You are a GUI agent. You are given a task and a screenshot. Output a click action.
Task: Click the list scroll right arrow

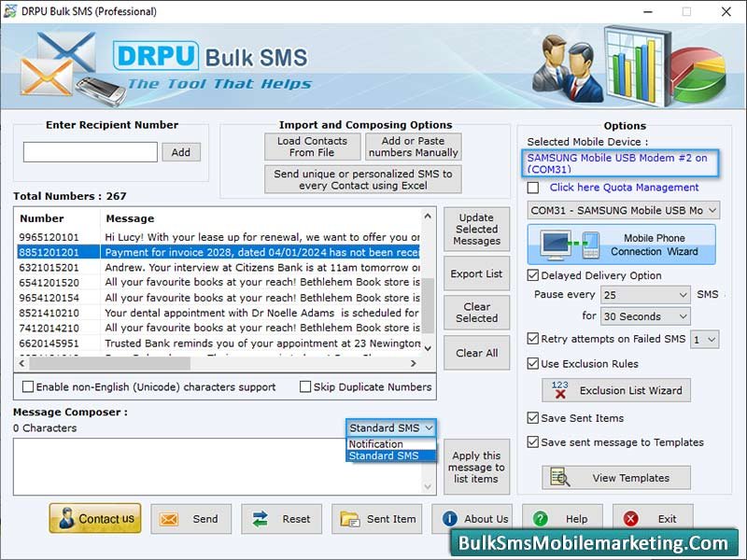(414, 364)
